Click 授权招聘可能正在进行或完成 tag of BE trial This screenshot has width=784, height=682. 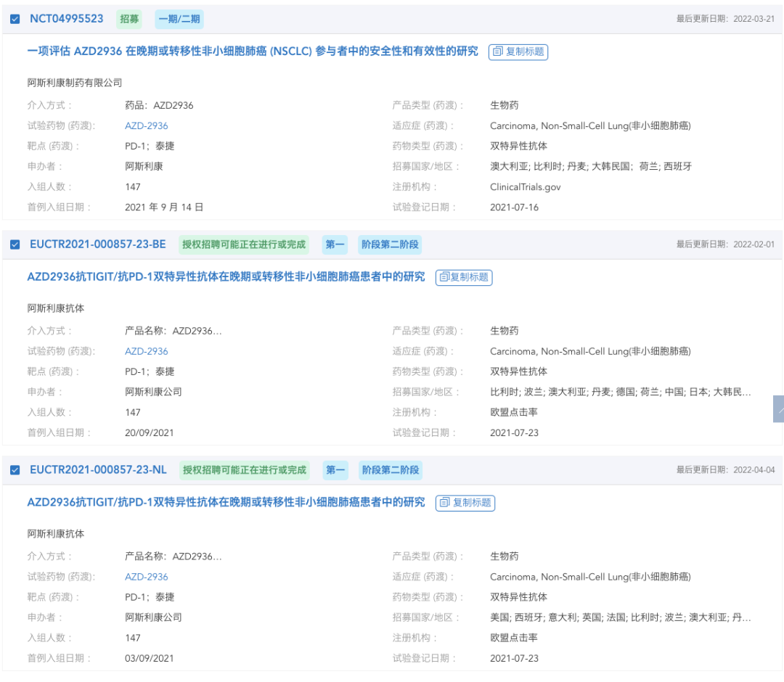(x=244, y=245)
